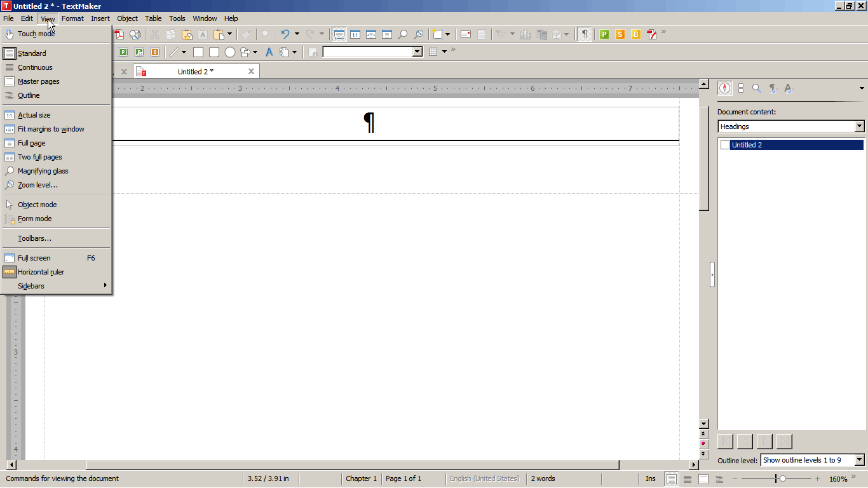The image size is (868, 488).
Task: Choose Continuous from the View menu
Action: (x=35, y=67)
